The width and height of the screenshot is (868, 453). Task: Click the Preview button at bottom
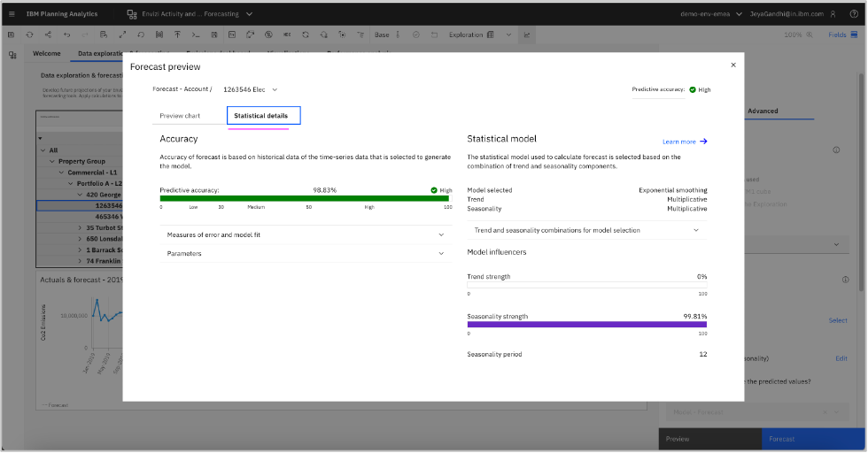coord(709,439)
